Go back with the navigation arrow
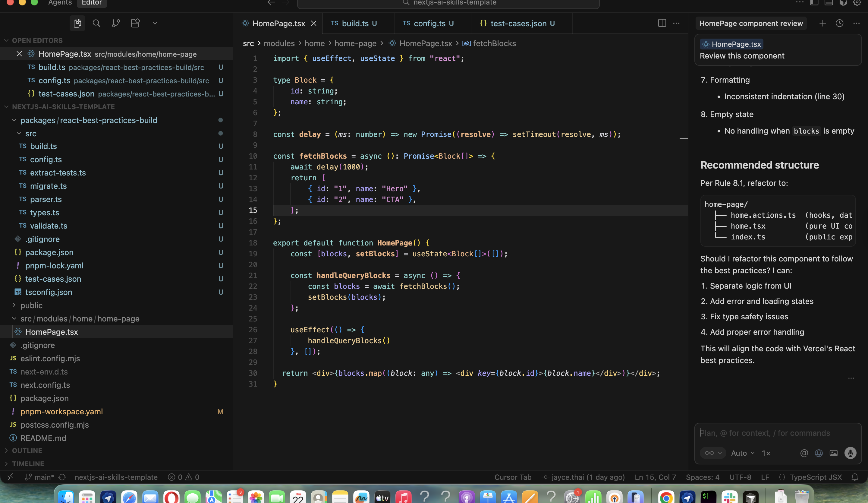Screen dimensions: 868x503 pos(271,3)
